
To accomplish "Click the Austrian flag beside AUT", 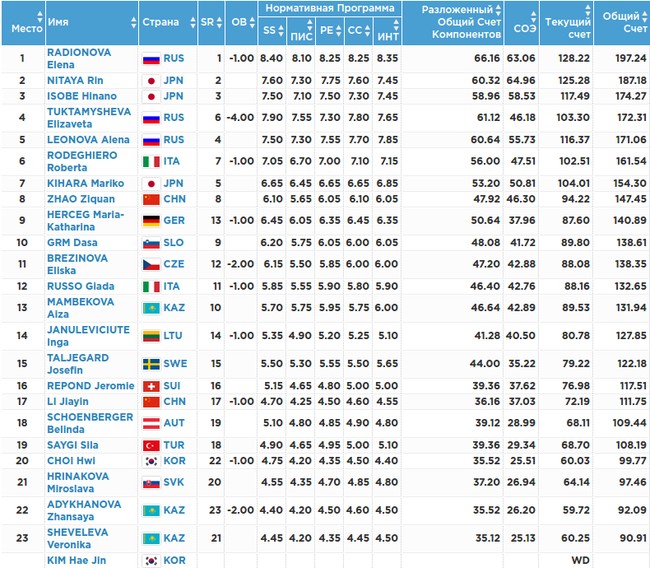I will point(150,423).
